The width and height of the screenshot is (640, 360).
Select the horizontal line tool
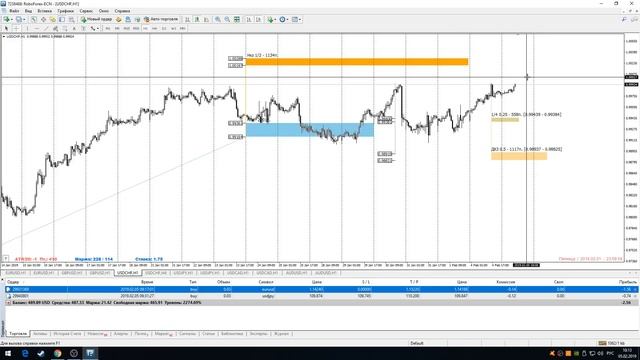(x=37, y=29)
